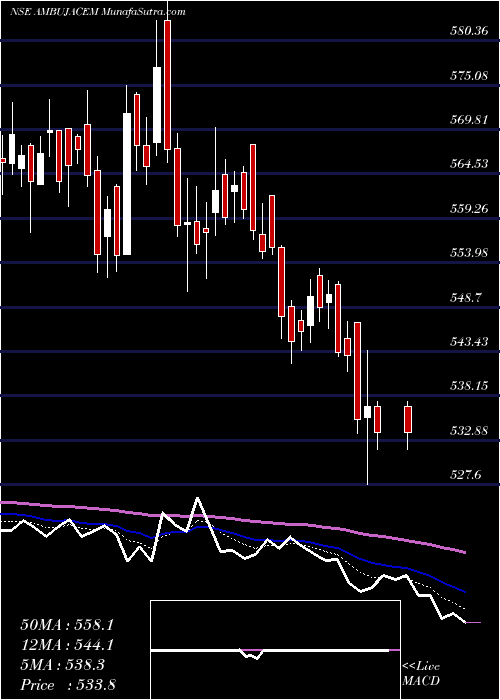
Task: Click the <<Live MACD label
Action: [421, 674]
